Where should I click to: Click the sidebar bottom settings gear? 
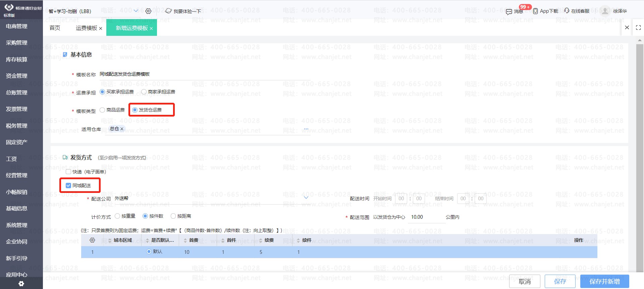tap(21, 284)
